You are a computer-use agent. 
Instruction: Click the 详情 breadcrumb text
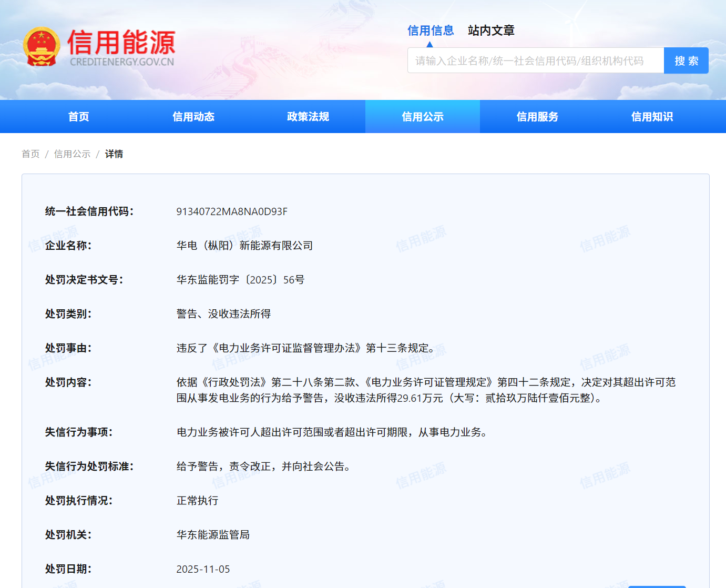tap(114, 154)
